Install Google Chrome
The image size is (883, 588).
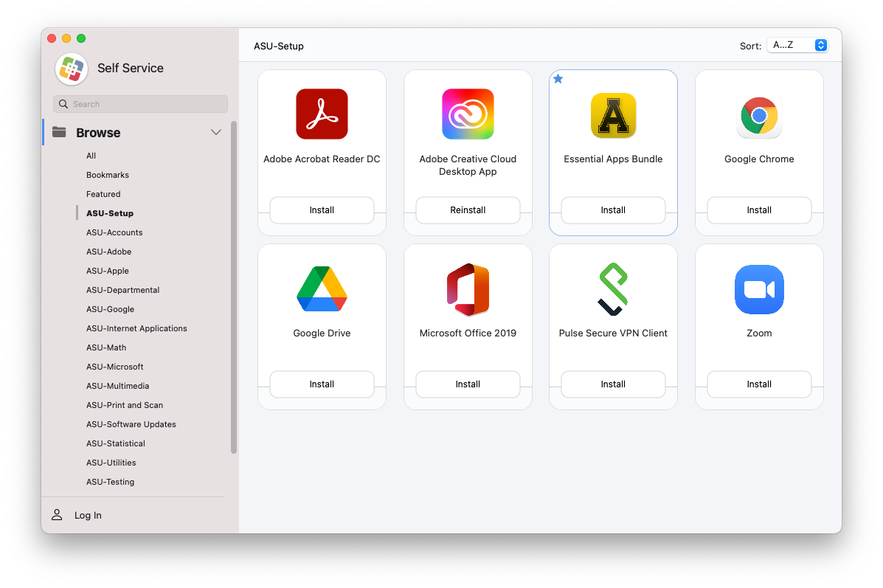(759, 210)
